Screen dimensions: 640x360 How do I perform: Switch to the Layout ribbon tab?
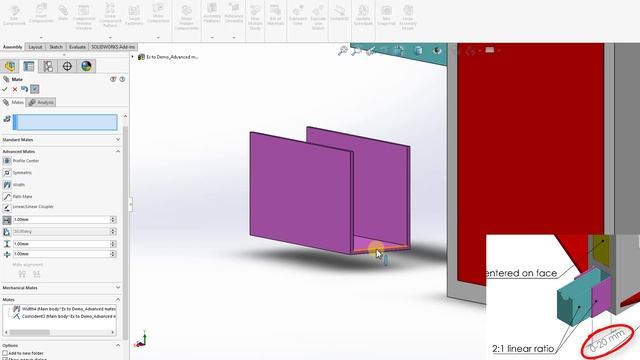[35, 47]
